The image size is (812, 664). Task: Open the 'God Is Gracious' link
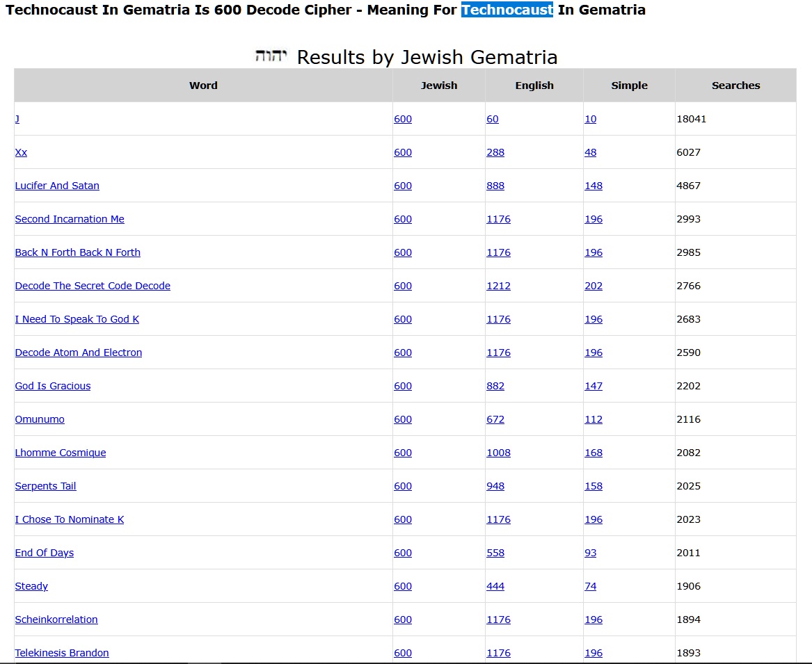click(x=53, y=386)
